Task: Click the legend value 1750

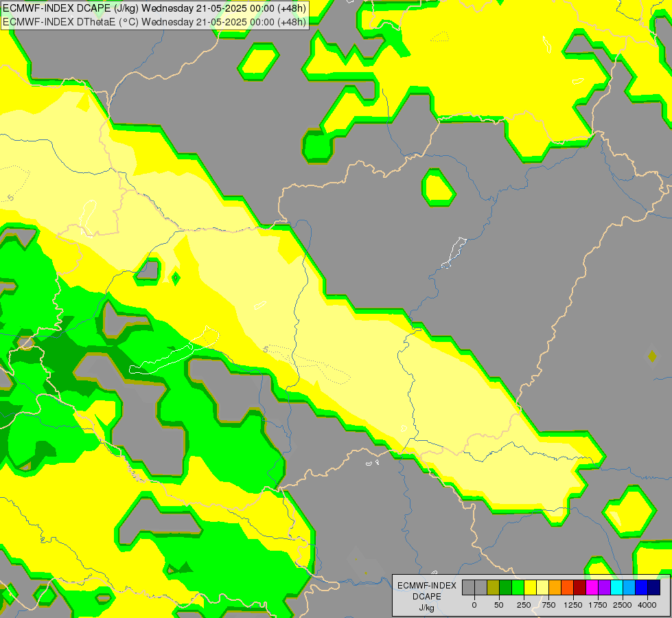Action: point(597,605)
